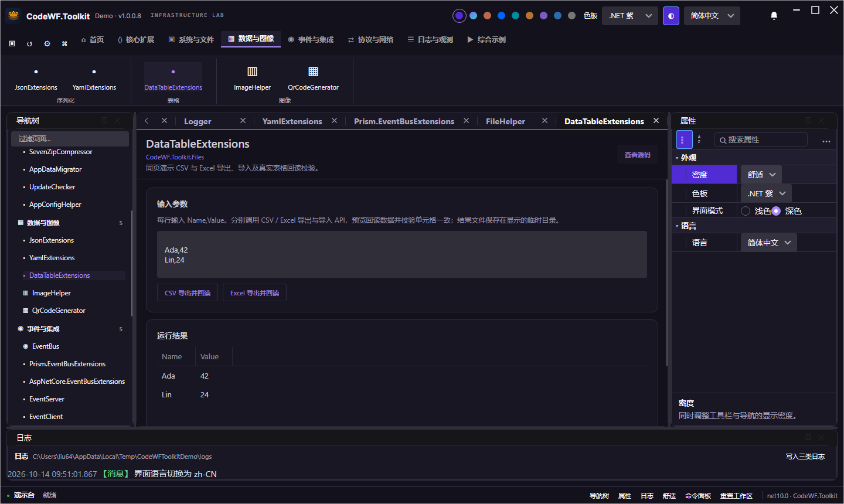This screenshot has height=504, width=844.
Task: Click the CodeWF.Toolkit app logo
Action: [x=13, y=16]
